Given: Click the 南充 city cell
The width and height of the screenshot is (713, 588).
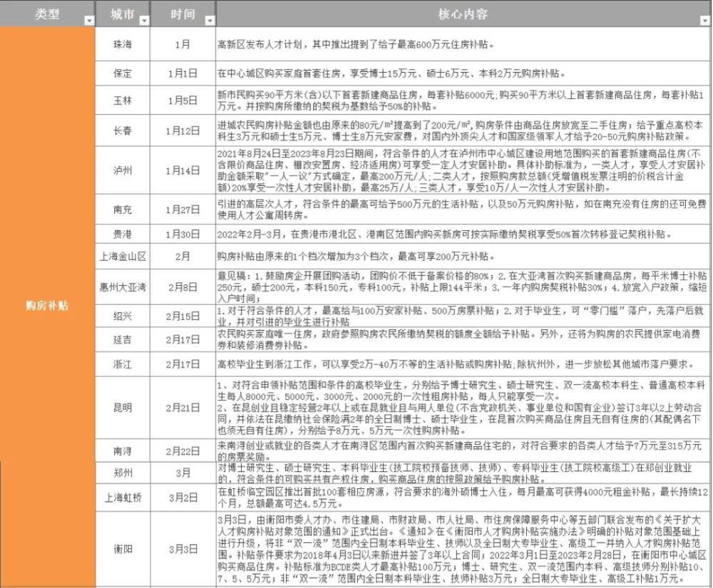Looking at the screenshot, I should point(123,210).
